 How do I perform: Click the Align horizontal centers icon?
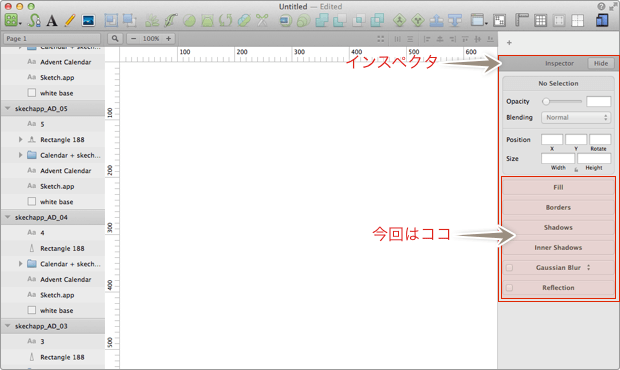click(x=440, y=39)
